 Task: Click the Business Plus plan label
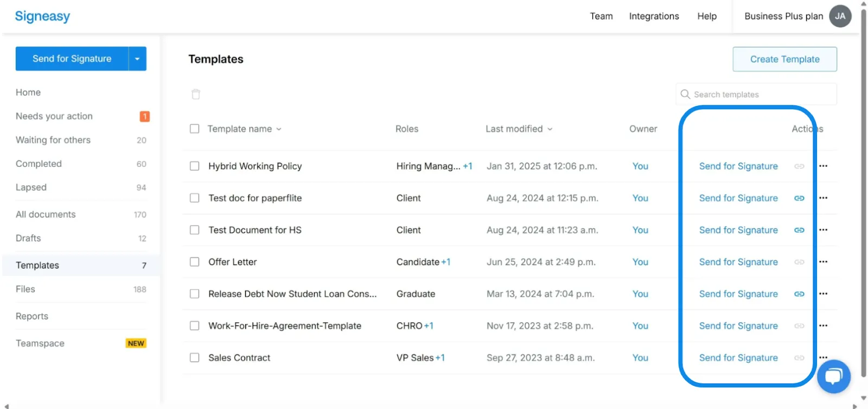point(783,16)
